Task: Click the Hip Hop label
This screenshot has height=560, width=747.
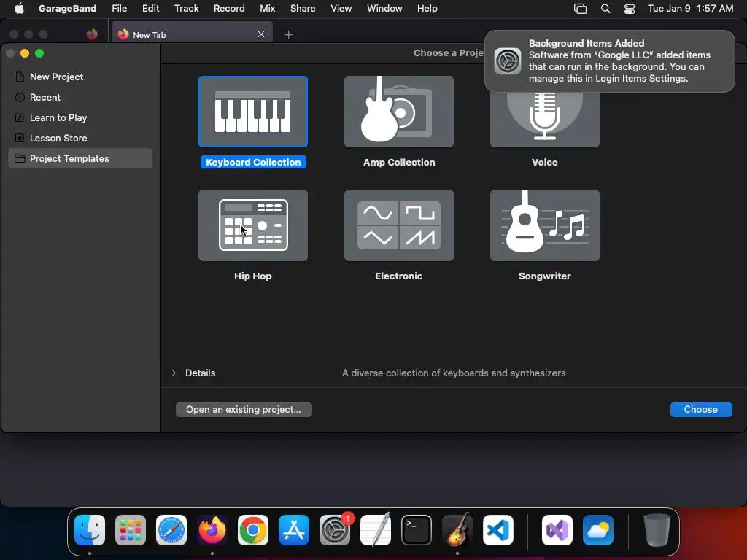Action: pyautogui.click(x=253, y=276)
